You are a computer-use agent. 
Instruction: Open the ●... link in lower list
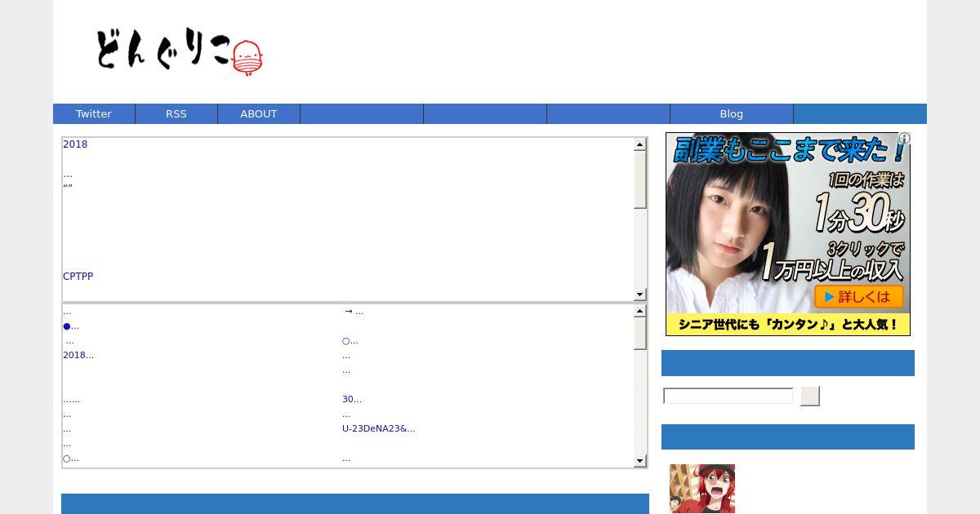(71, 326)
